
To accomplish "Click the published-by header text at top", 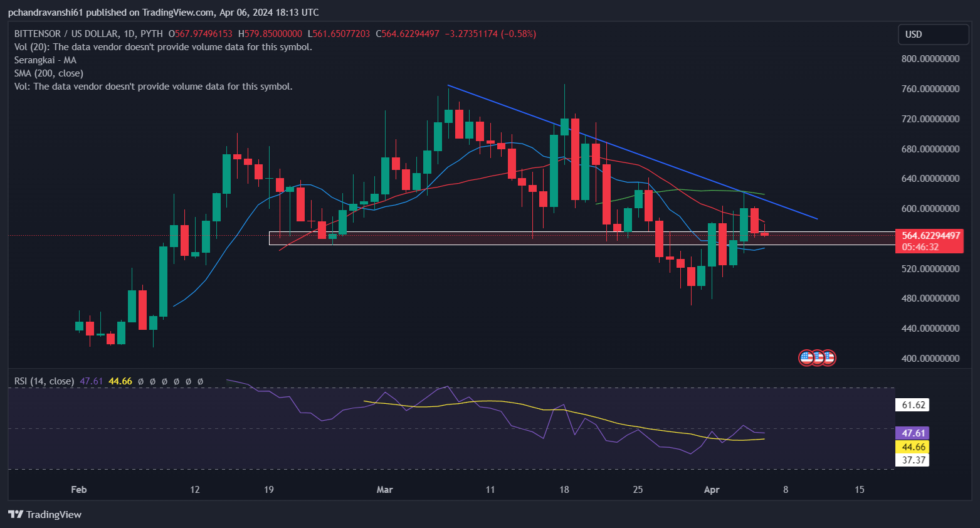I will pos(163,13).
